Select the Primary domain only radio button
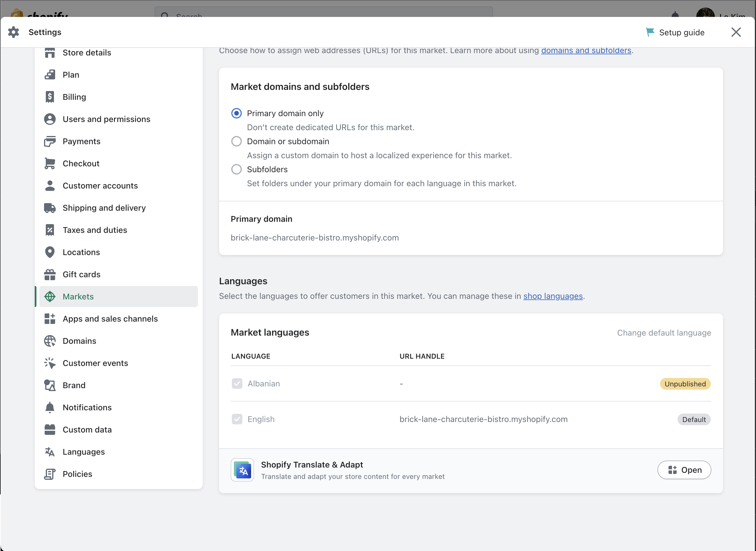The width and height of the screenshot is (756, 551). (236, 114)
